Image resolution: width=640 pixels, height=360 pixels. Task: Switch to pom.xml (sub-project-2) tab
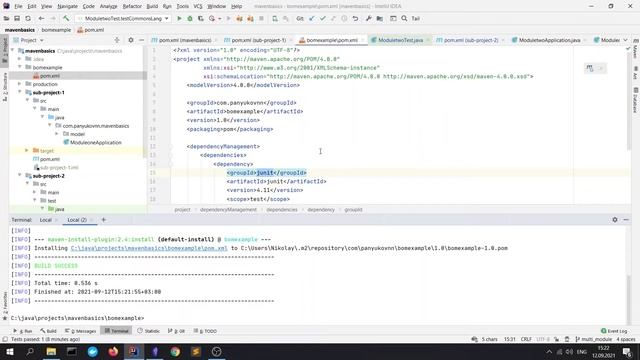click(x=471, y=40)
